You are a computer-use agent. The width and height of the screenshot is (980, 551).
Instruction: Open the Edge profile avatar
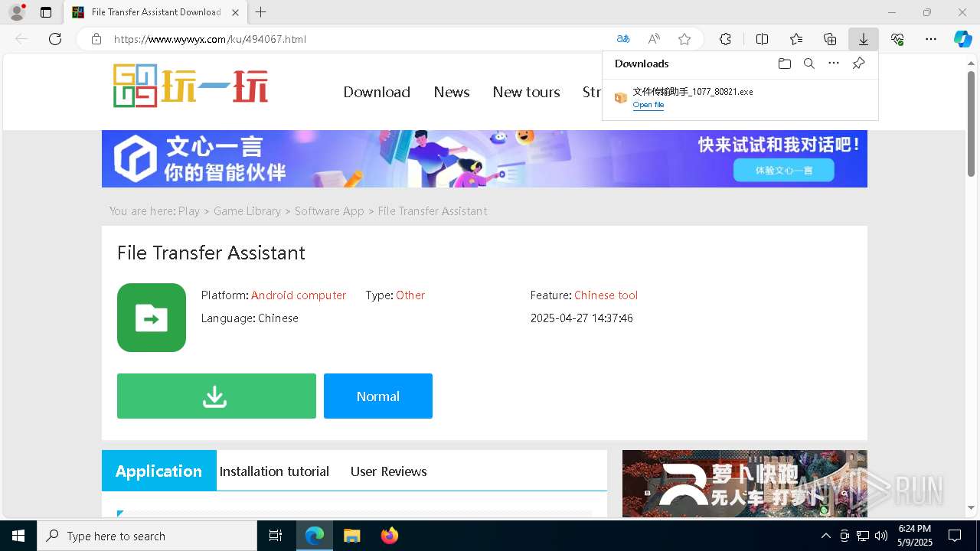(x=17, y=12)
